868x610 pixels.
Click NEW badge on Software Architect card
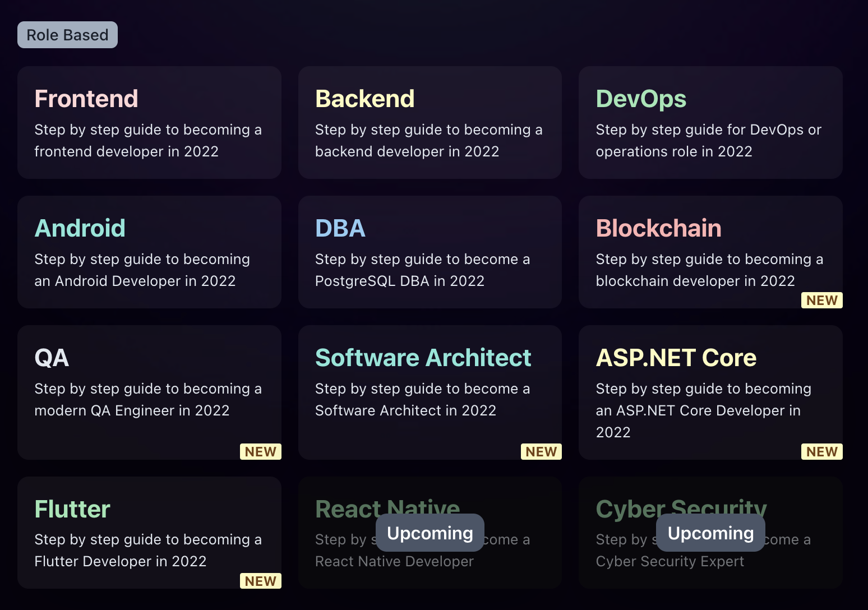pos(541,452)
